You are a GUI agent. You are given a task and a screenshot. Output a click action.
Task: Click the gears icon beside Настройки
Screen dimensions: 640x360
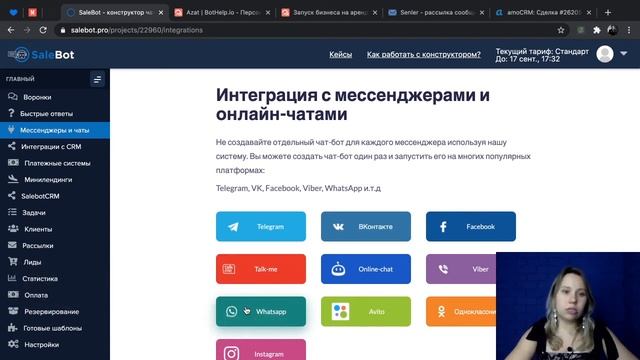tap(13, 344)
